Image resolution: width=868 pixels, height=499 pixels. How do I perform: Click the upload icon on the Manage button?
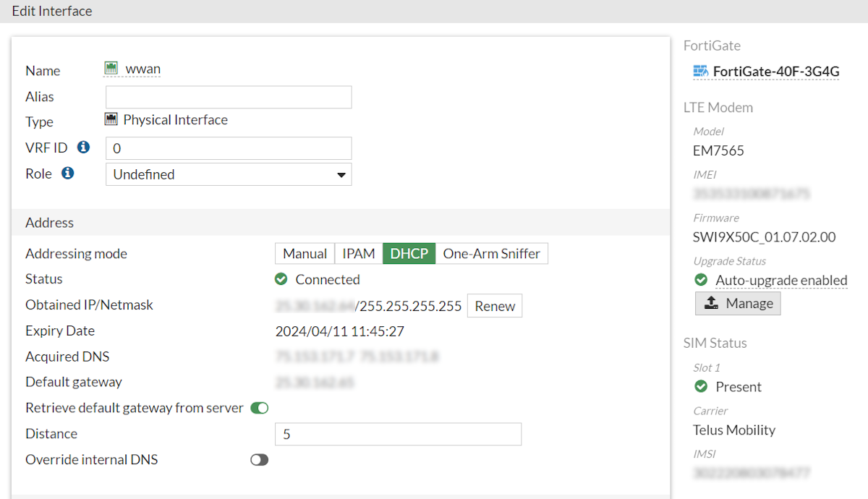point(712,303)
